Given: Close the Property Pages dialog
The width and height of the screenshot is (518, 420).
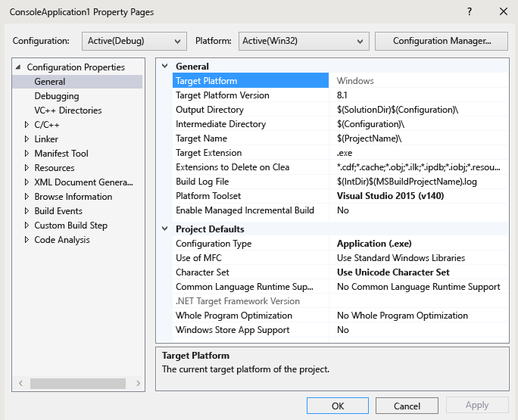Looking at the screenshot, I should click(504, 11).
